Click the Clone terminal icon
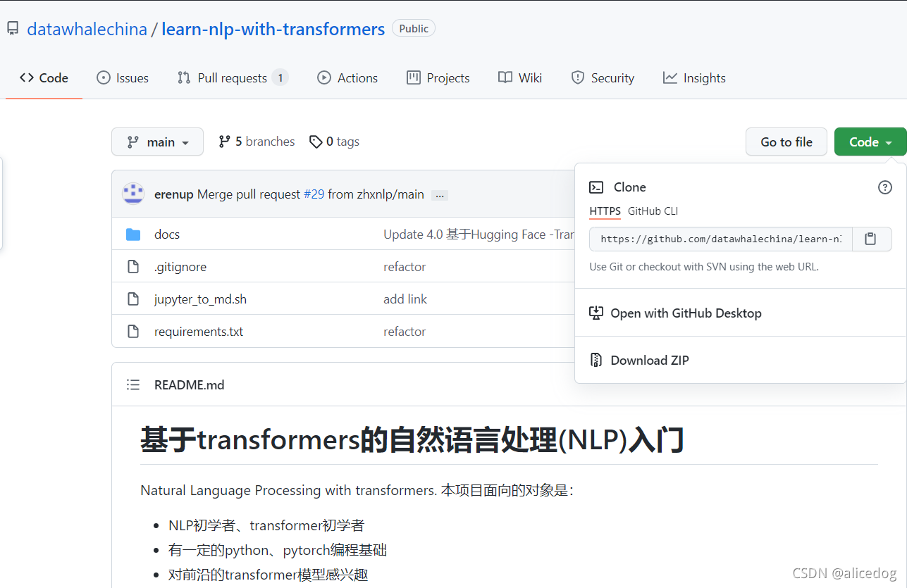The width and height of the screenshot is (907, 588). coord(596,187)
